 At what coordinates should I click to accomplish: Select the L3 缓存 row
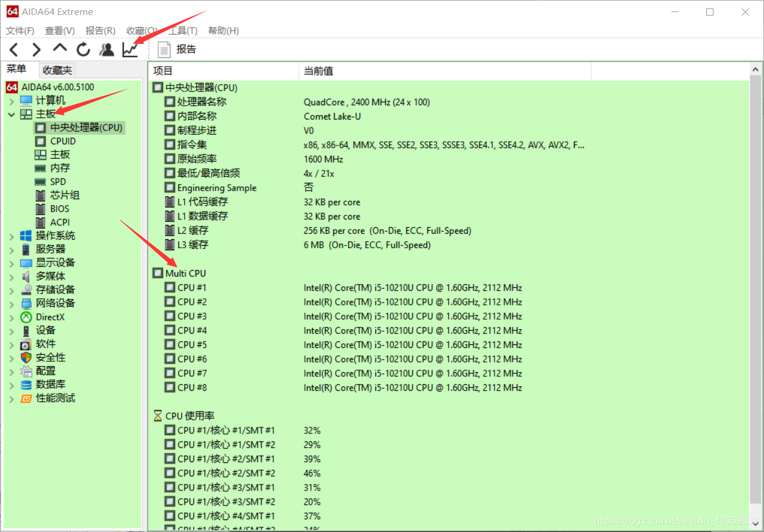448,245
